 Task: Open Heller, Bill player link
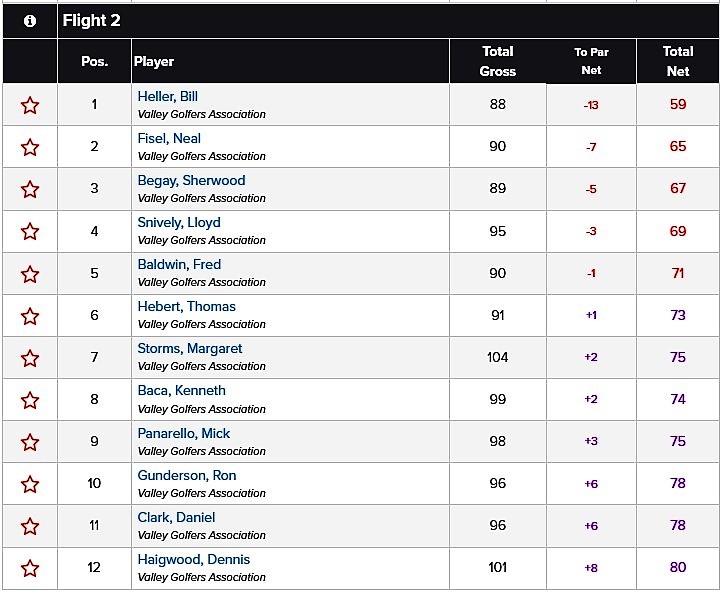click(x=167, y=96)
